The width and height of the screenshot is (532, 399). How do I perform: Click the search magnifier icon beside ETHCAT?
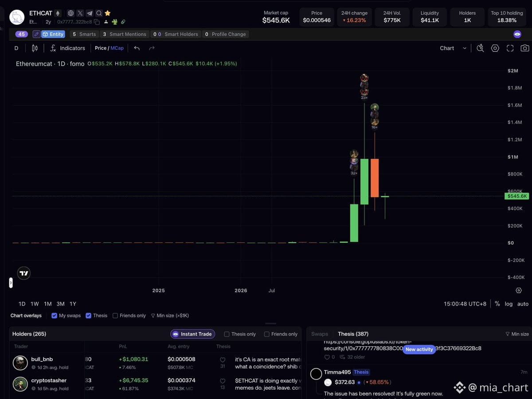click(99, 13)
